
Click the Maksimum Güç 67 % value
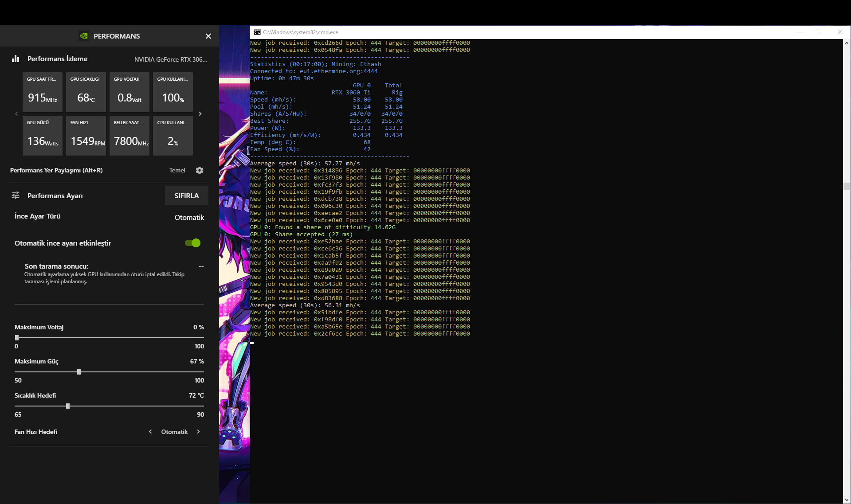(197, 361)
